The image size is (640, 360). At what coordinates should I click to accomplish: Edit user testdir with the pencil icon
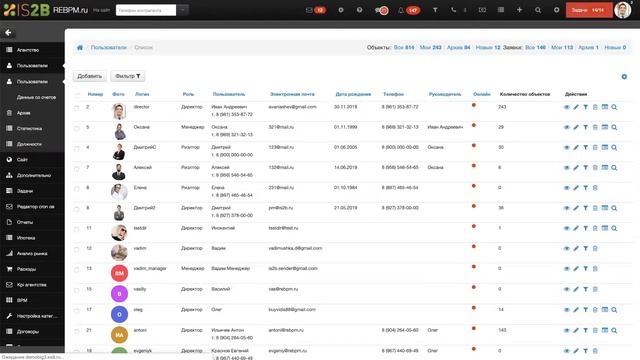[x=576, y=228]
